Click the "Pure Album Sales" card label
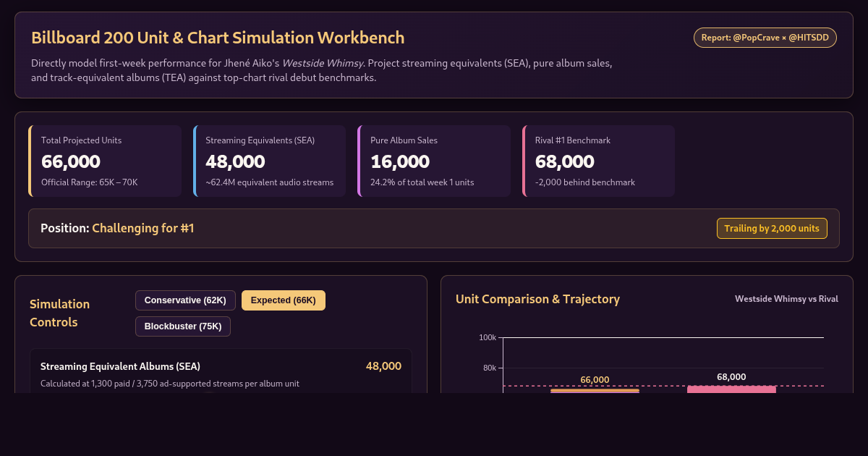 pyautogui.click(x=404, y=140)
